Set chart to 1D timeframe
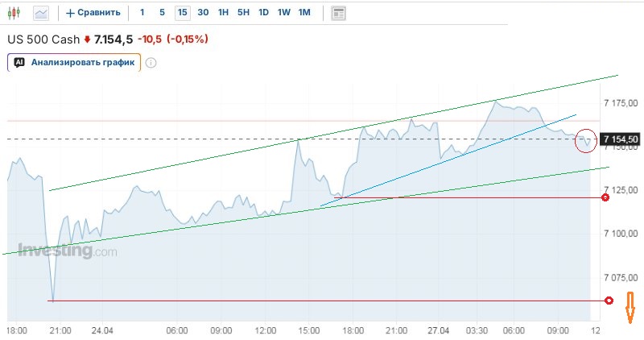 tap(263, 13)
